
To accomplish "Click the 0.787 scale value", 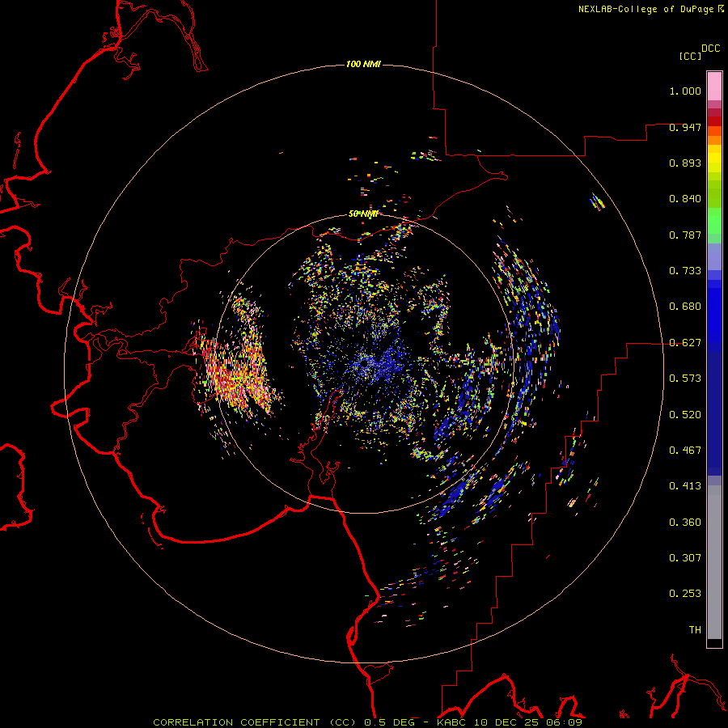I will click(685, 235).
